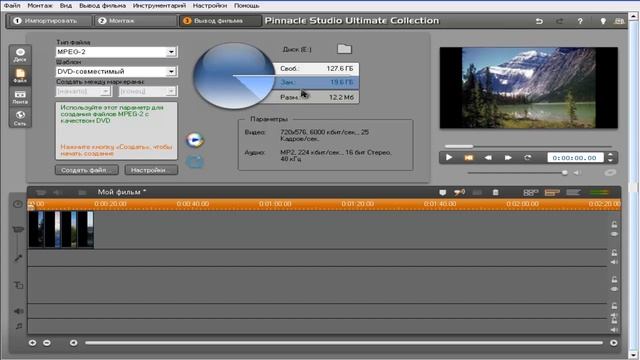Image resolution: width=640 pixels, height=360 pixels.
Task: Toggle eye visibility of main video track
Action: [x=614, y=234]
